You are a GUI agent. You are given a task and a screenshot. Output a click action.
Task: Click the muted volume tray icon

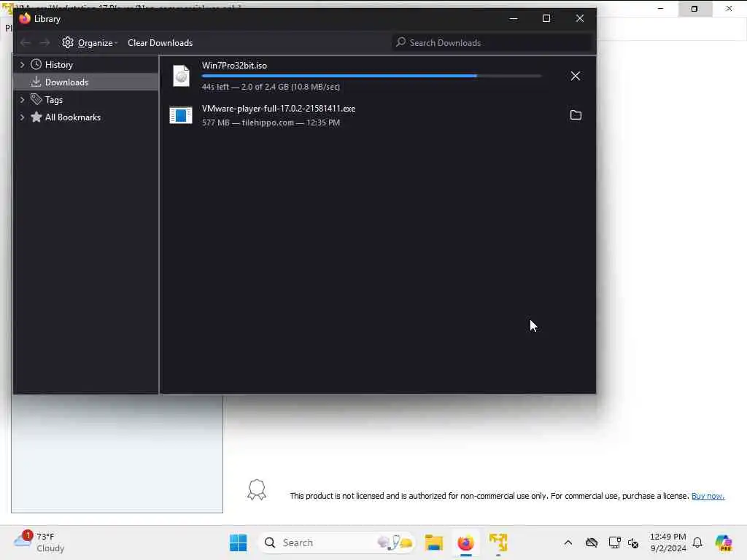click(633, 542)
